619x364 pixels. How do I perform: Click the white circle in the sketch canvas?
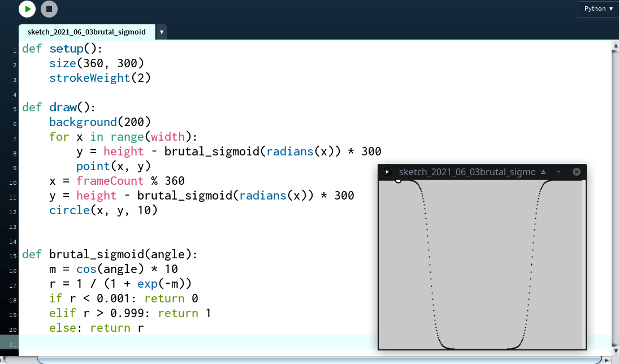[x=398, y=180]
